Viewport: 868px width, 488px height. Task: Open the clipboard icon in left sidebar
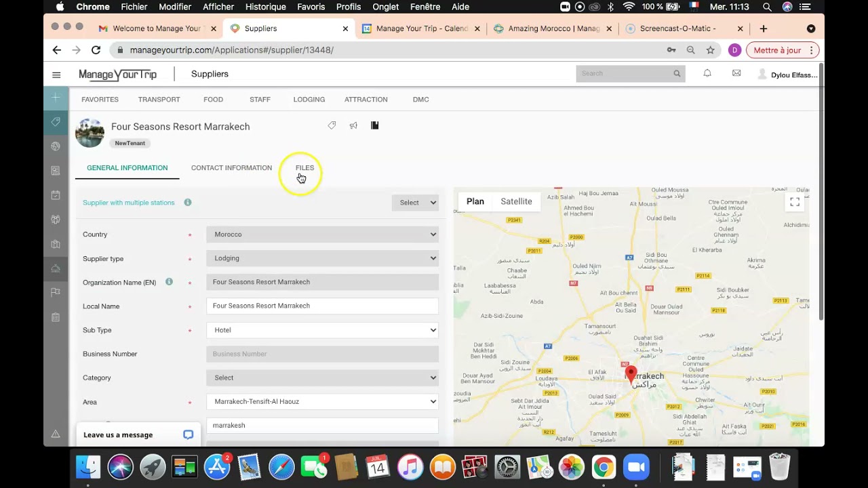pos(56,317)
